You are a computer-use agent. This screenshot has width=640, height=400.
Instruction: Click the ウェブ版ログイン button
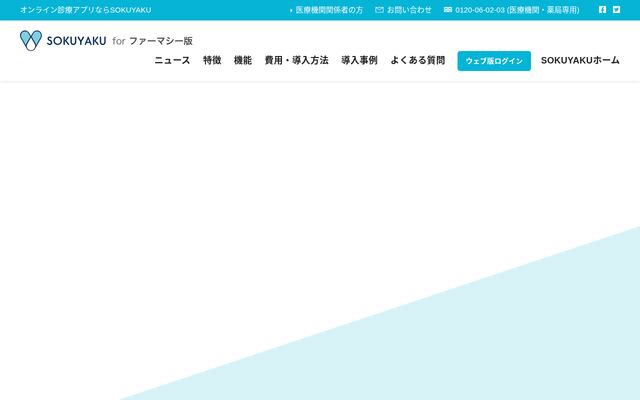(494, 61)
